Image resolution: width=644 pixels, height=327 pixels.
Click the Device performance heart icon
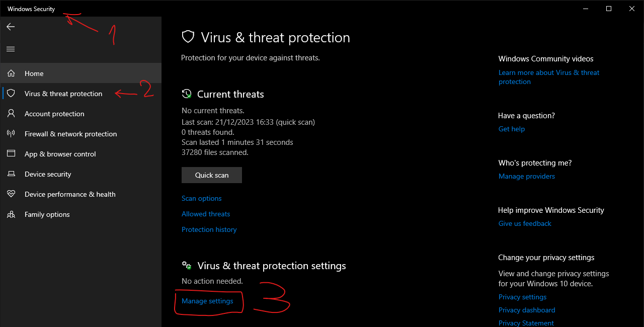[11, 194]
